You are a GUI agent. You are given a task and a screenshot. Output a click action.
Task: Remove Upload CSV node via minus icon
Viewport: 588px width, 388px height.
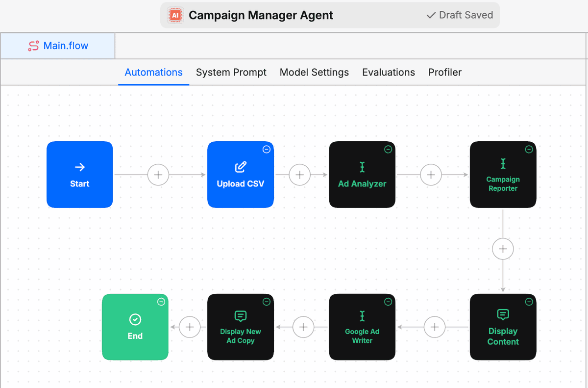267,150
